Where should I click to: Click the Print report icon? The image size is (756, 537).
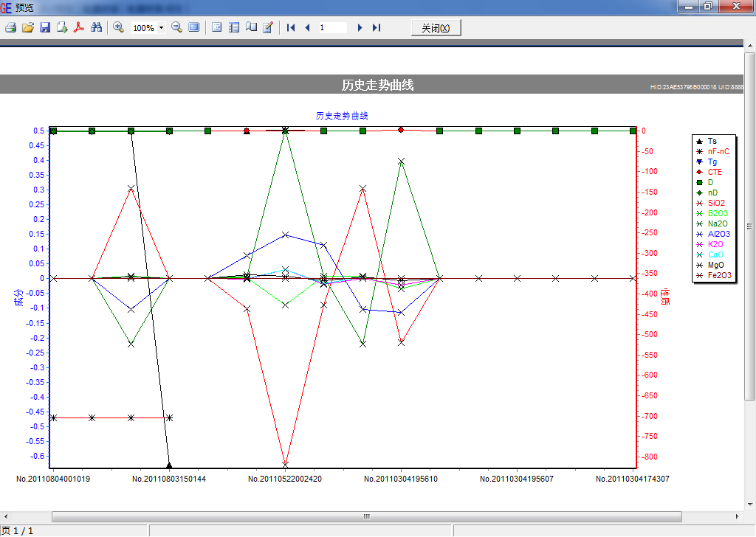(x=10, y=27)
